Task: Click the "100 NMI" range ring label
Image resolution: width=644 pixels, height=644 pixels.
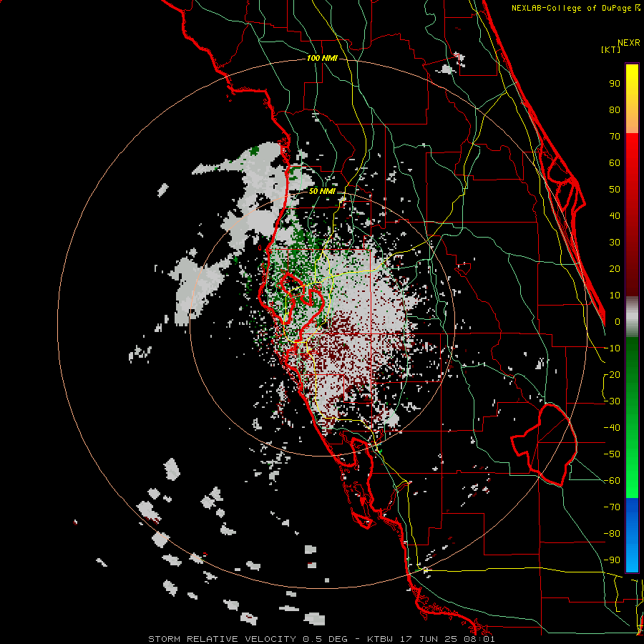Action: 322,59
